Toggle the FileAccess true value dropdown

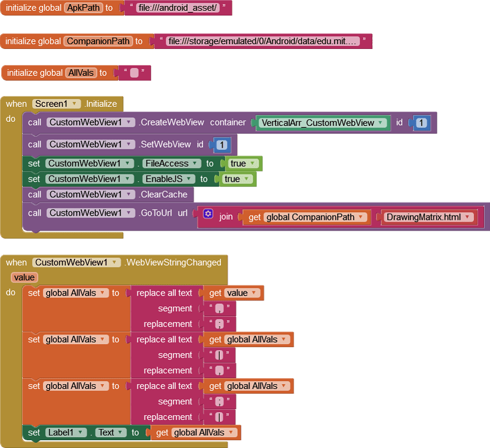point(253,164)
